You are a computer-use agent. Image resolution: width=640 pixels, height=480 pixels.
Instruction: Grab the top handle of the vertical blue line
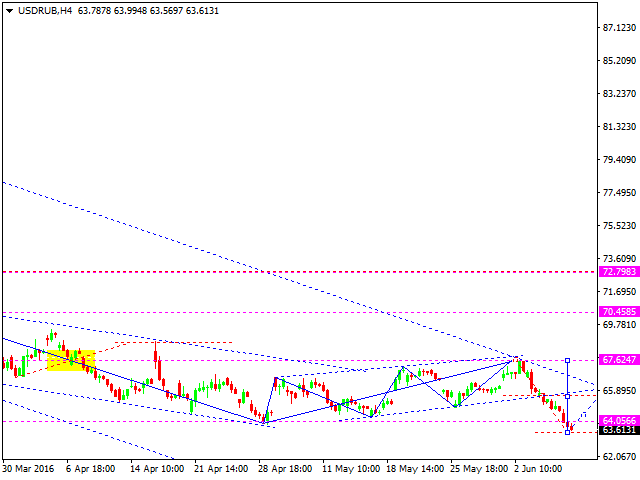[x=567, y=360]
